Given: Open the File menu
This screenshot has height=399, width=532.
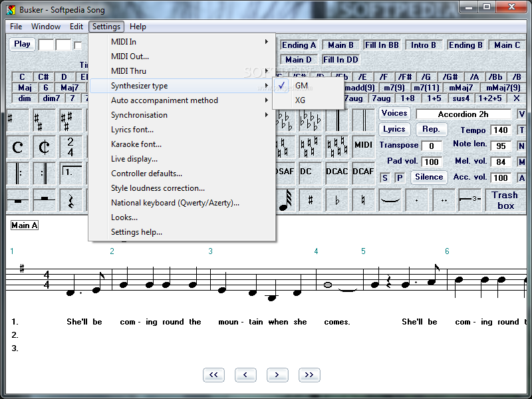Looking at the screenshot, I should pos(16,27).
